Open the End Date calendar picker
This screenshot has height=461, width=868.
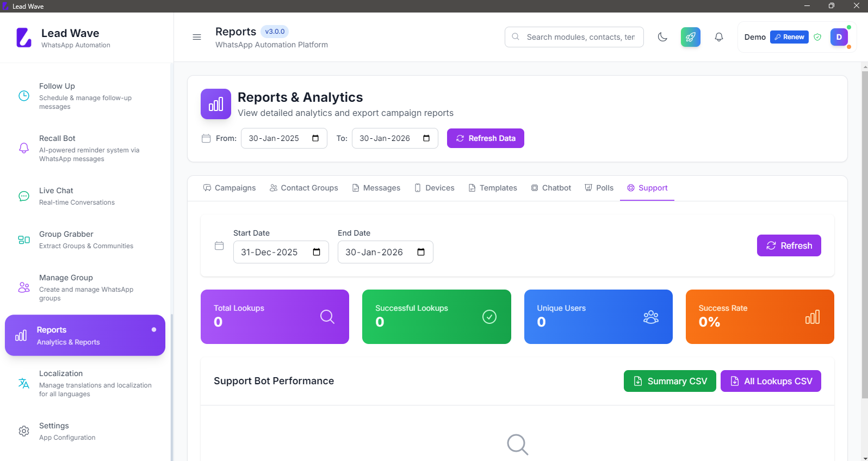point(421,252)
